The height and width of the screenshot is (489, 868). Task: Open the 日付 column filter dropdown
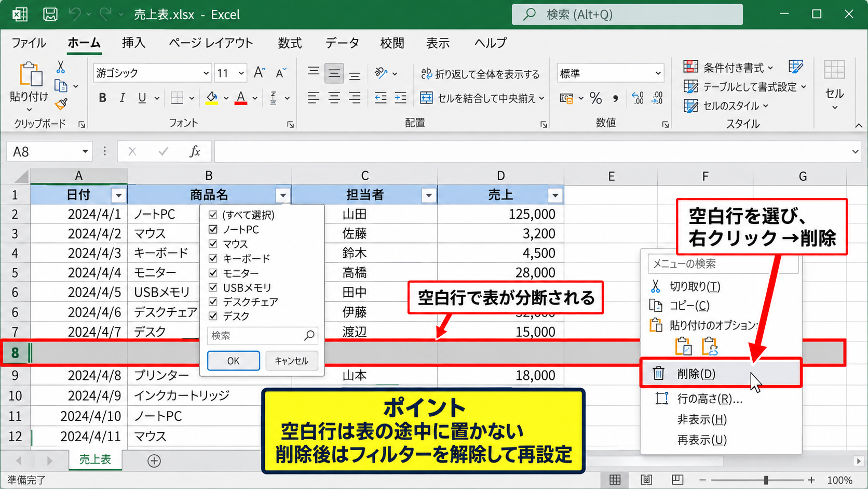pos(118,195)
